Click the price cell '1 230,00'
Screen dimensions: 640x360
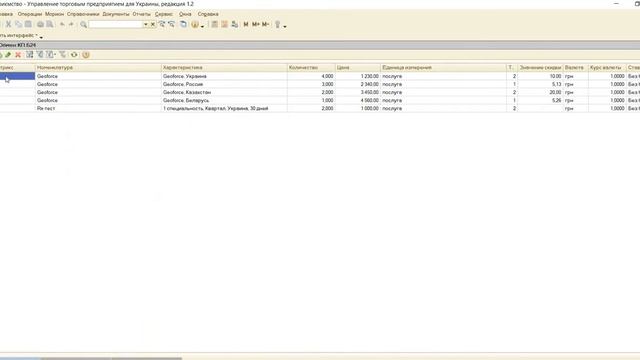pos(358,76)
